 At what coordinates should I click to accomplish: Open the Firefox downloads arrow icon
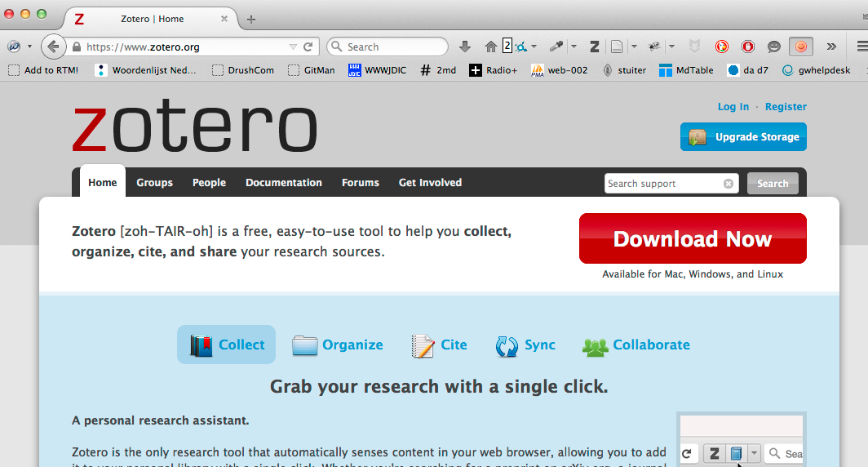pos(465,47)
